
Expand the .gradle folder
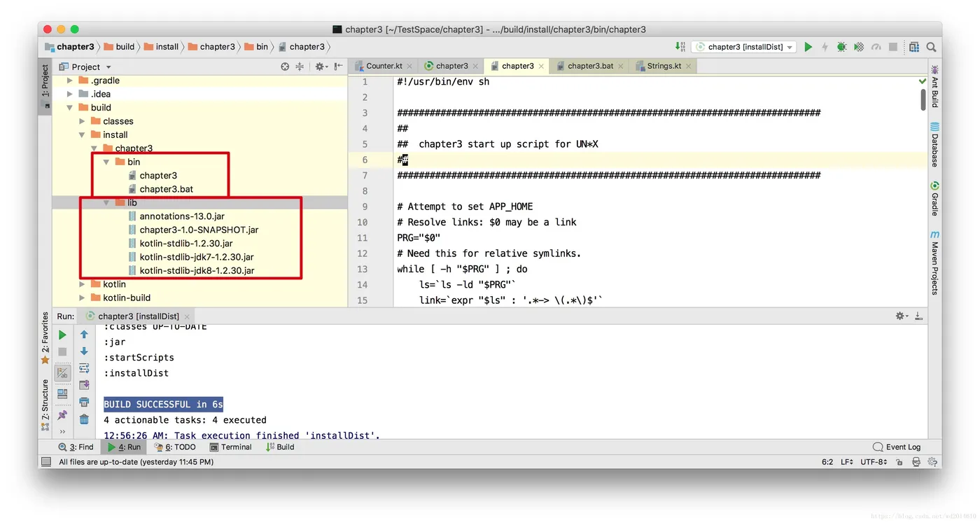pyautogui.click(x=70, y=81)
